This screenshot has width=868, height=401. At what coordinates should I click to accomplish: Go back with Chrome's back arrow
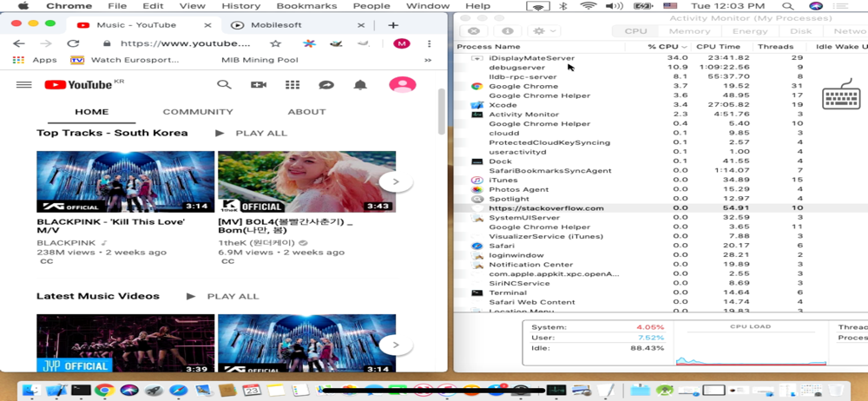pyautogui.click(x=19, y=43)
